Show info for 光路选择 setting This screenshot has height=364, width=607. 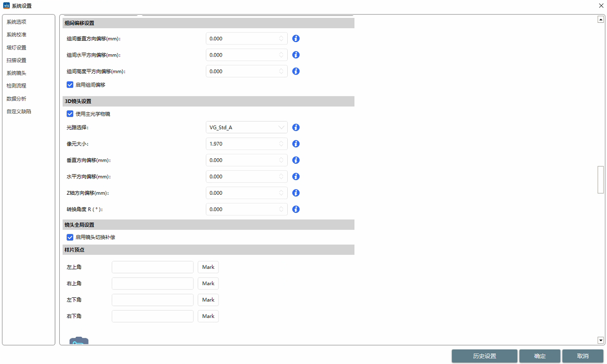(296, 128)
